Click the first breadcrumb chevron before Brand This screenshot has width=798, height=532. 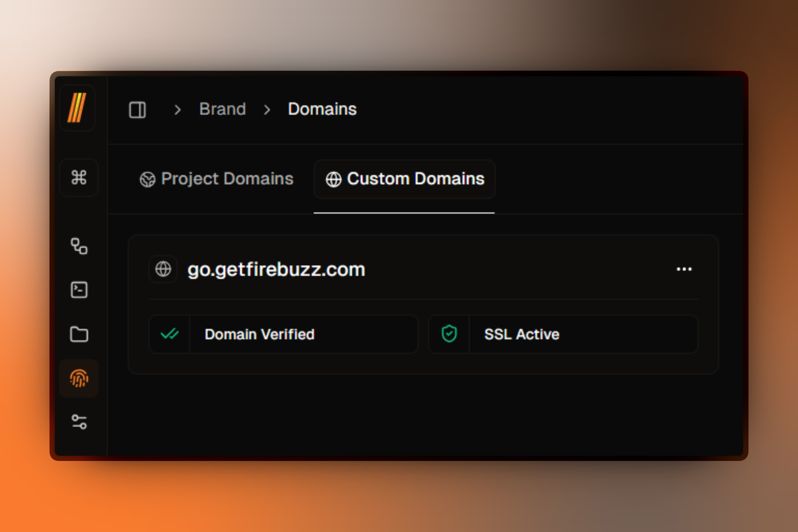pyautogui.click(x=177, y=110)
